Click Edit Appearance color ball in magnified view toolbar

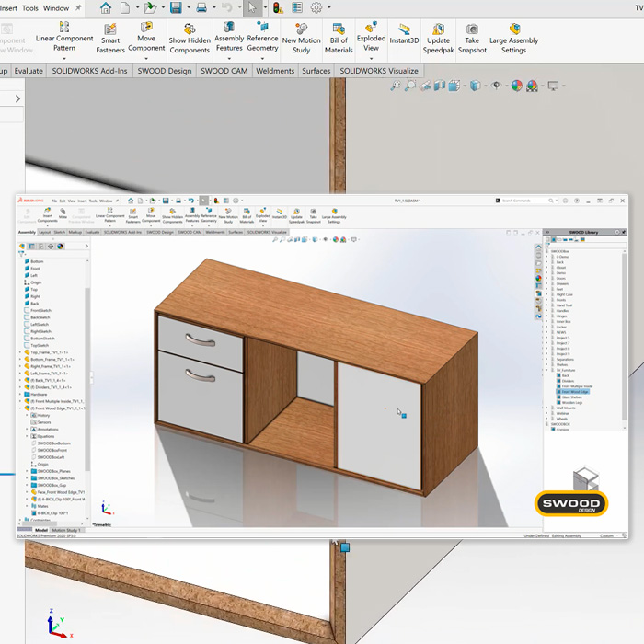point(517,86)
